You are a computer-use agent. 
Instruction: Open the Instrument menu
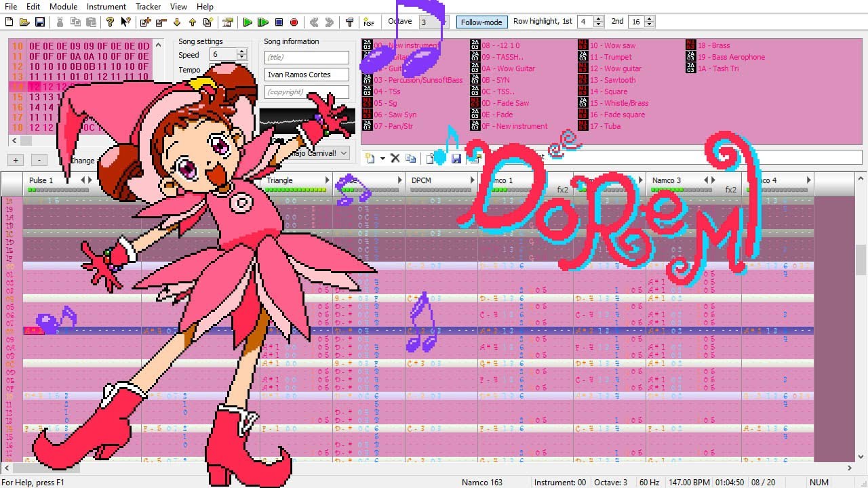tap(106, 6)
